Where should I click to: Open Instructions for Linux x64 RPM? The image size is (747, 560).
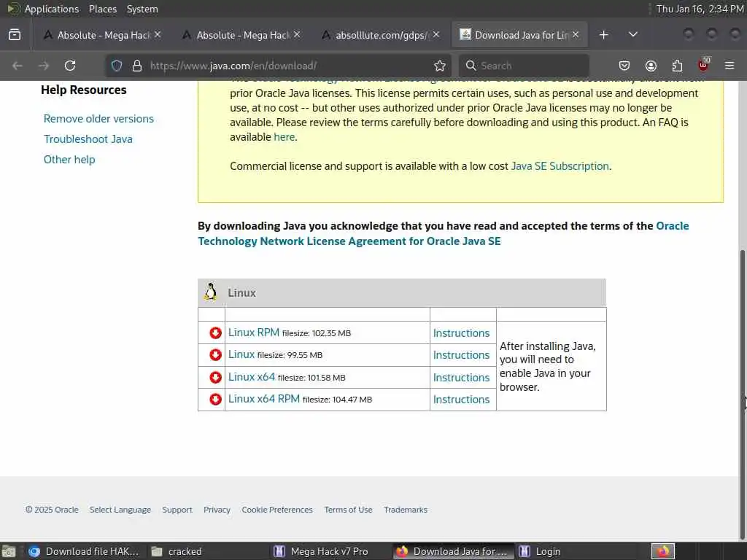(x=461, y=399)
